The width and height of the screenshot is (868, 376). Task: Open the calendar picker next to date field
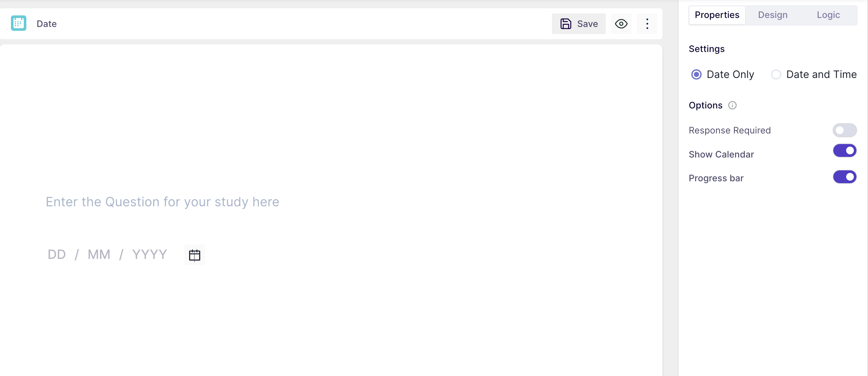coord(194,255)
